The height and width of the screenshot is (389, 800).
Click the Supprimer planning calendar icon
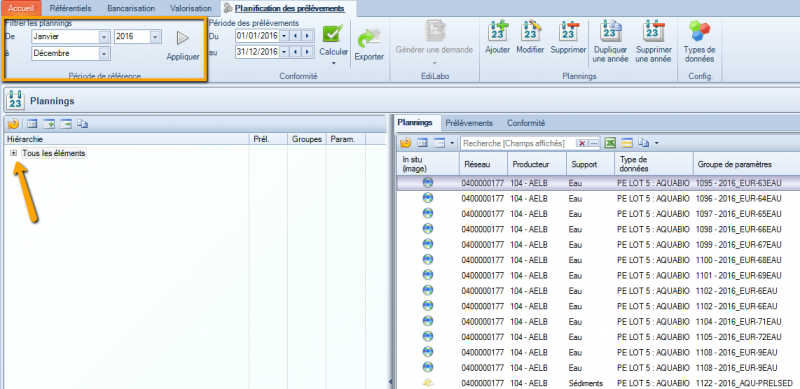pyautogui.click(x=568, y=32)
